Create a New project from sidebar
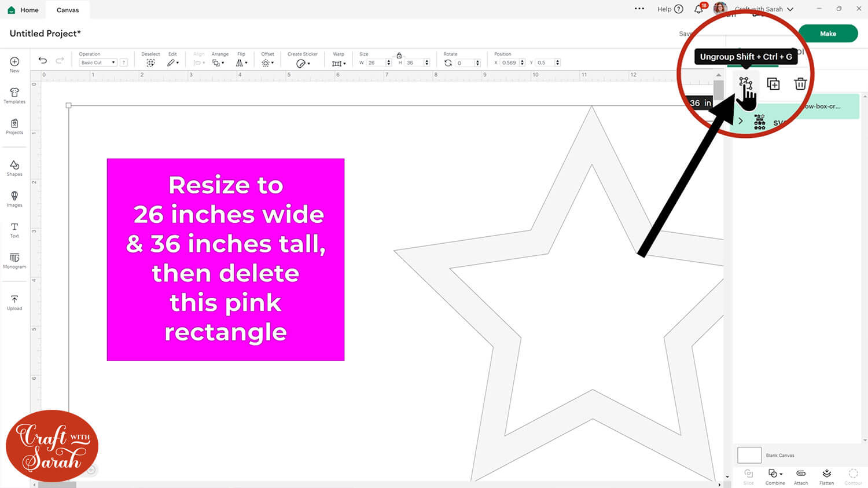The image size is (868, 488). [x=14, y=64]
